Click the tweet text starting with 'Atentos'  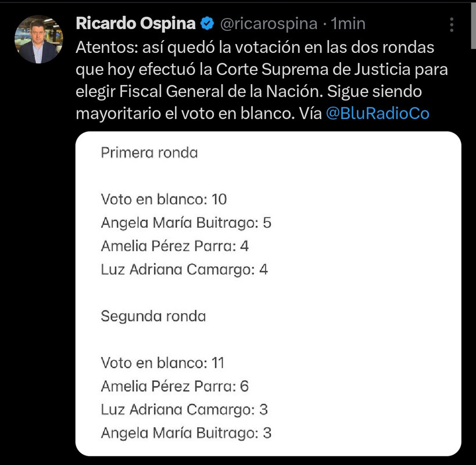pyautogui.click(x=262, y=80)
